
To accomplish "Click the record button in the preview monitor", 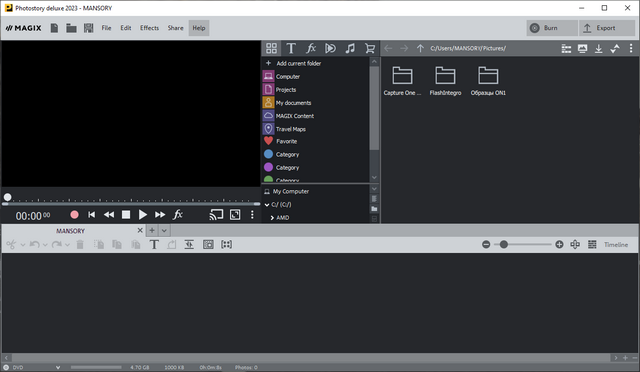I will pos(74,214).
